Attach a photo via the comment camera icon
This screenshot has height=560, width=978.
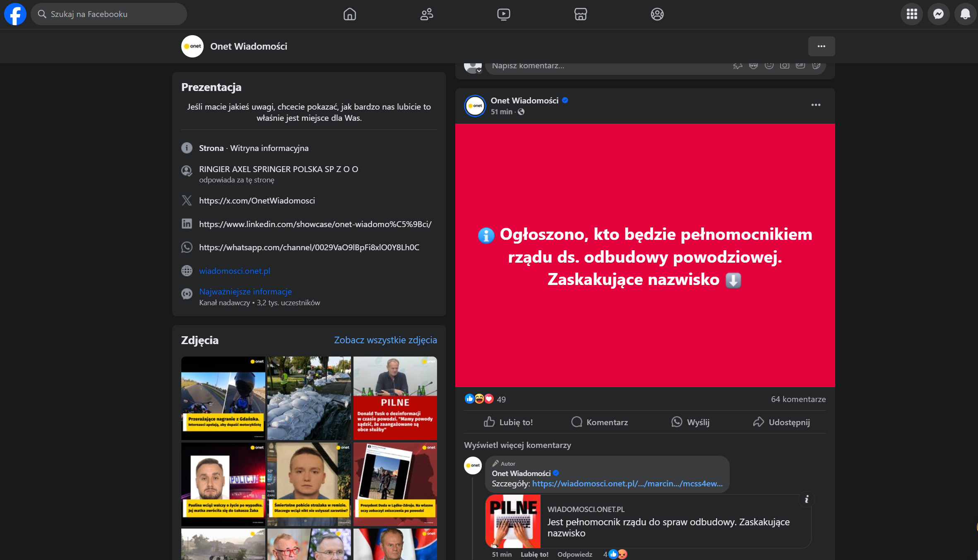785,65
